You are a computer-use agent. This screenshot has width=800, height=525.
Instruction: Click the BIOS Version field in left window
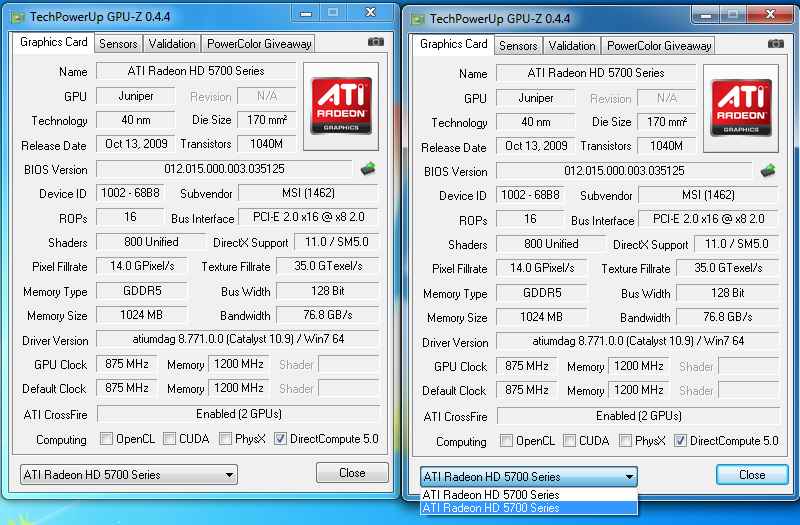pyautogui.click(x=224, y=169)
